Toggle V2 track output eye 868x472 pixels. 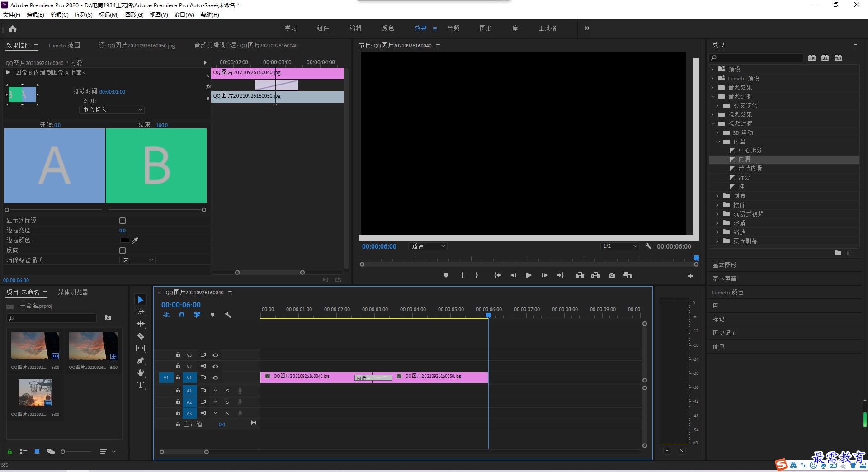pos(216,366)
